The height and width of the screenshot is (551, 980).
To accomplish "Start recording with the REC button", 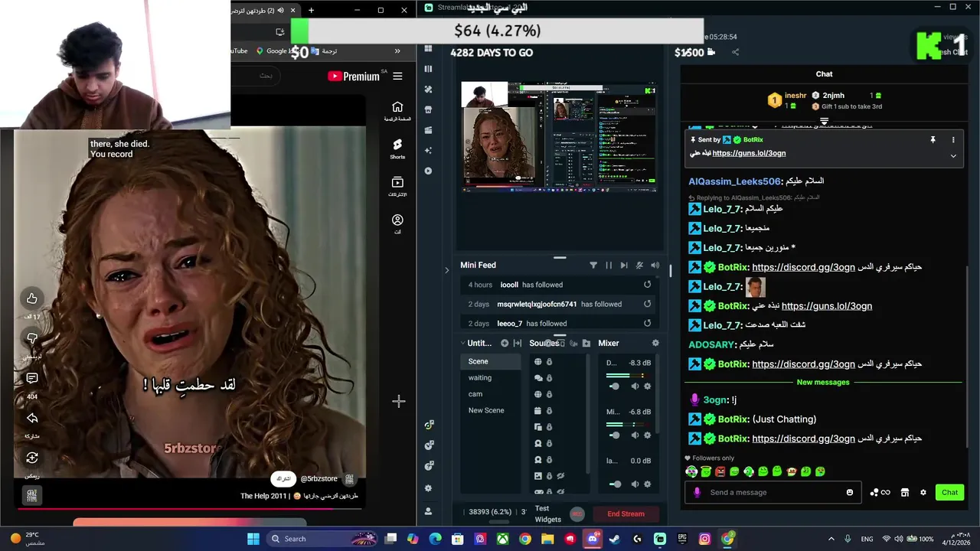I will 577,514.
